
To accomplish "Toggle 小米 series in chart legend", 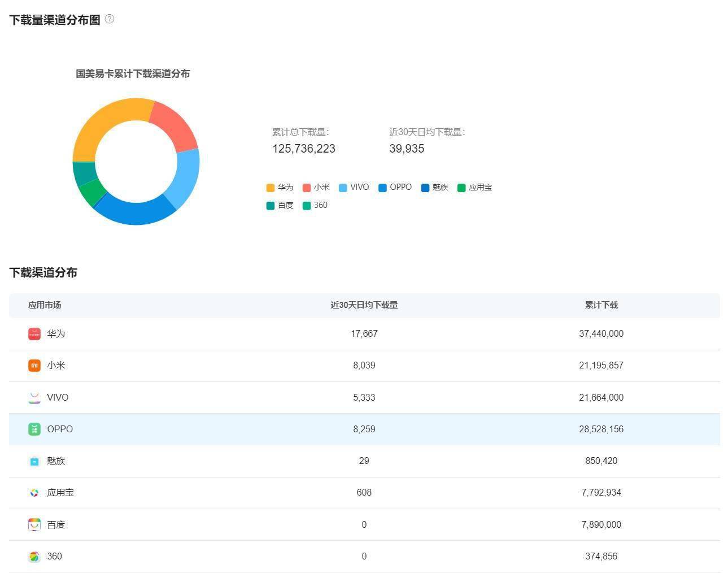I will [x=316, y=188].
